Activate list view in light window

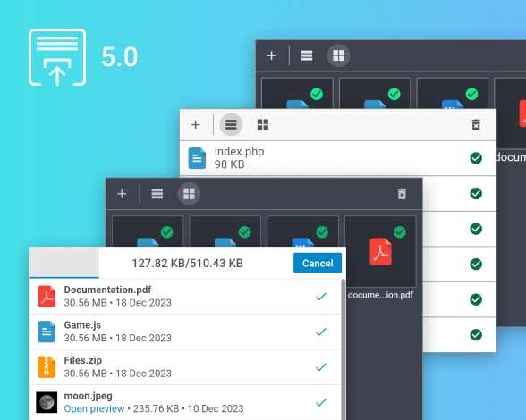231,125
